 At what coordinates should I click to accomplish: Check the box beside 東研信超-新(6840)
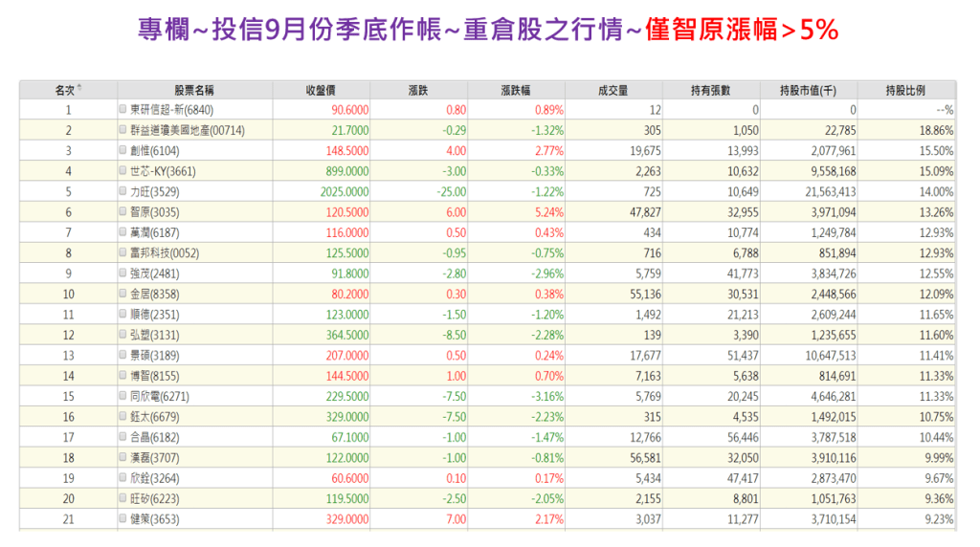[122, 109]
